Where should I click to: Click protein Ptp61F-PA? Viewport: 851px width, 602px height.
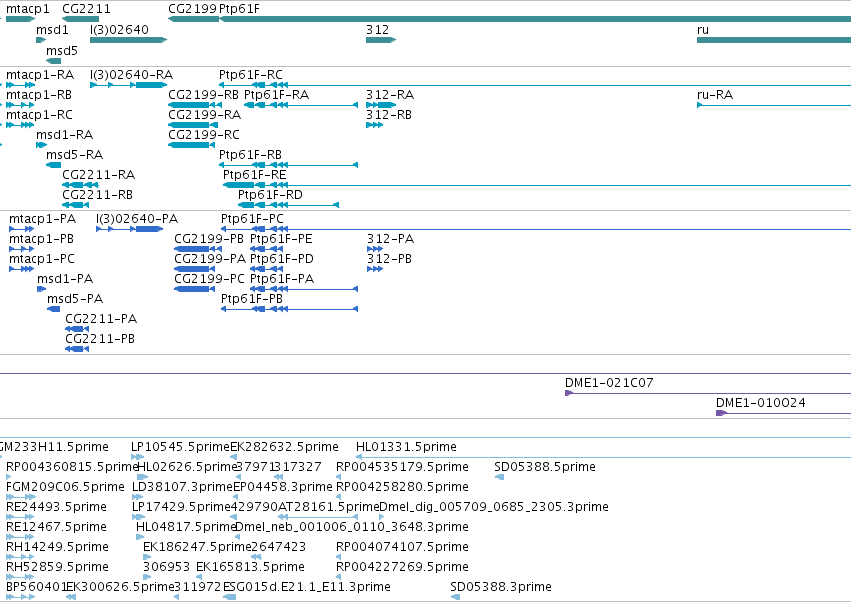[x=282, y=278]
